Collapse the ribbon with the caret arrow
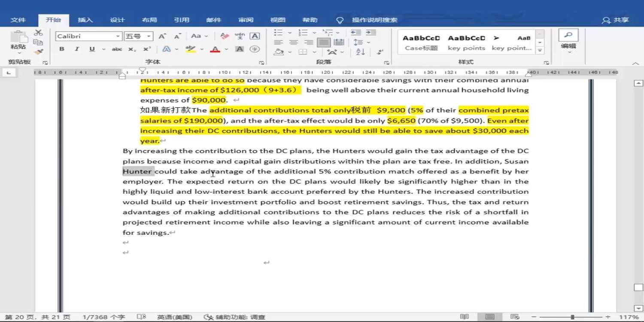Viewport: 644px width, 322px height. [x=635, y=63]
